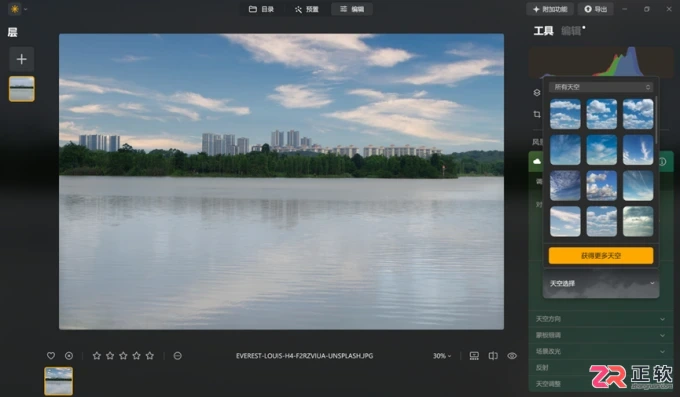Mark photo as favorite with heart icon
The image size is (680, 397).
51,356
